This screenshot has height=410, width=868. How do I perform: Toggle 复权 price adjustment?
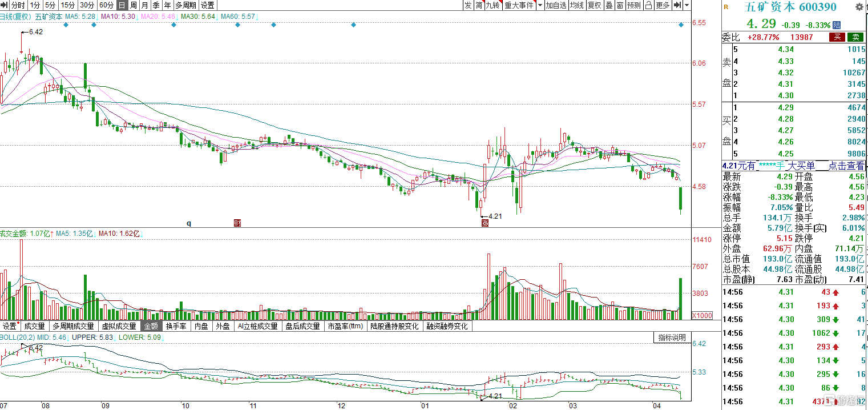(594, 5)
